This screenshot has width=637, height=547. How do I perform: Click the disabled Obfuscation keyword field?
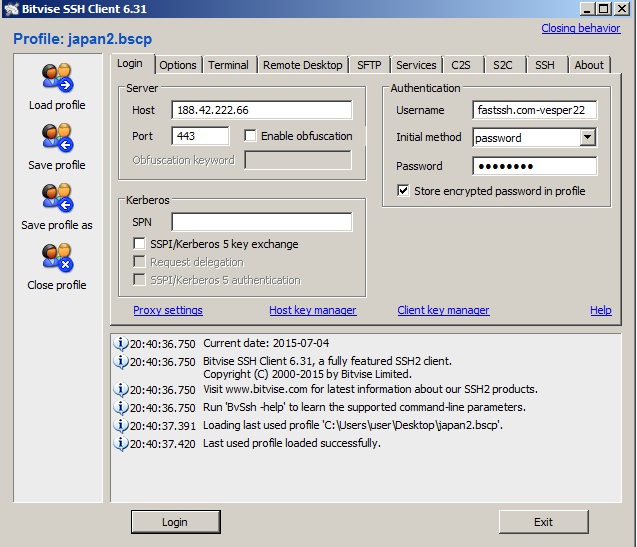coord(298,160)
